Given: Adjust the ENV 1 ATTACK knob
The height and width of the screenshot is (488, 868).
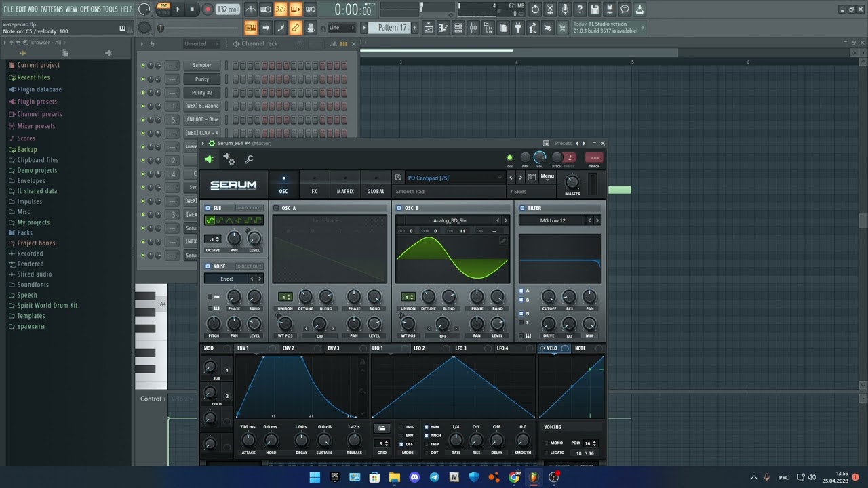Looking at the screenshot, I should (248, 441).
